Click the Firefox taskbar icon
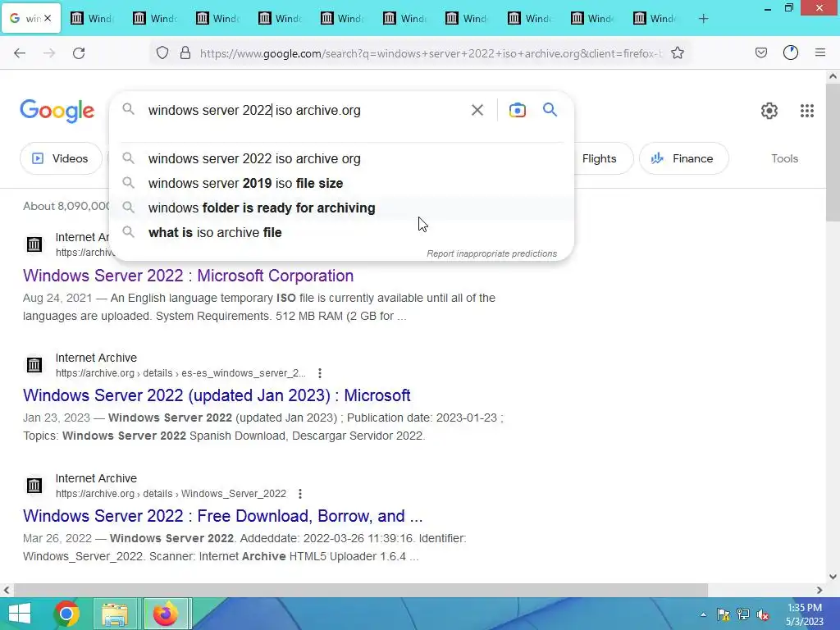 pos(165,614)
